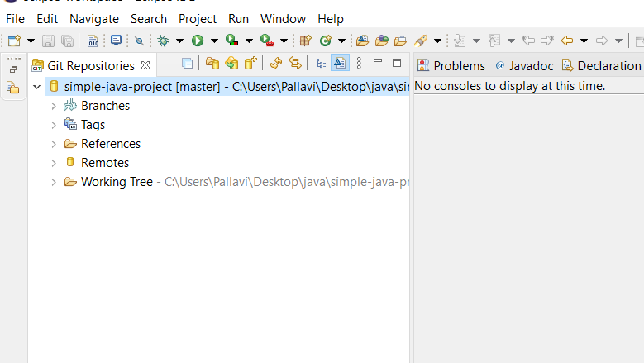The height and width of the screenshot is (363, 644).
Task: Open External Tools dropdown arrow
Action: pyautogui.click(x=284, y=41)
